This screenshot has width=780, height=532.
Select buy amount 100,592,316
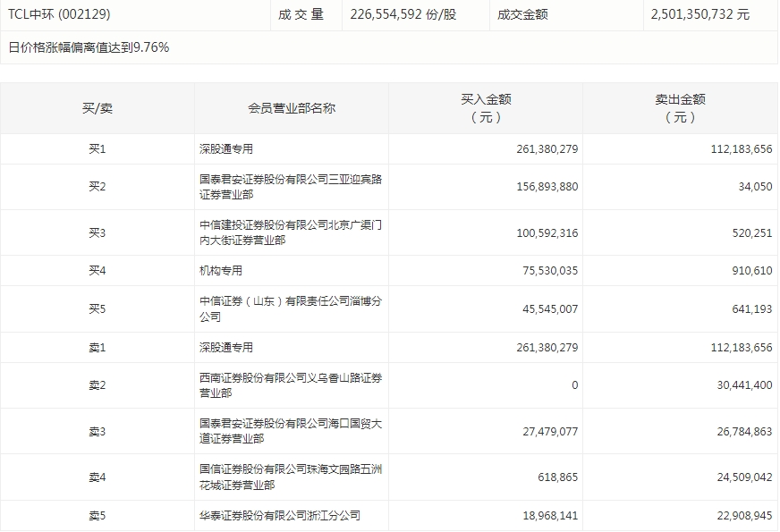point(547,232)
